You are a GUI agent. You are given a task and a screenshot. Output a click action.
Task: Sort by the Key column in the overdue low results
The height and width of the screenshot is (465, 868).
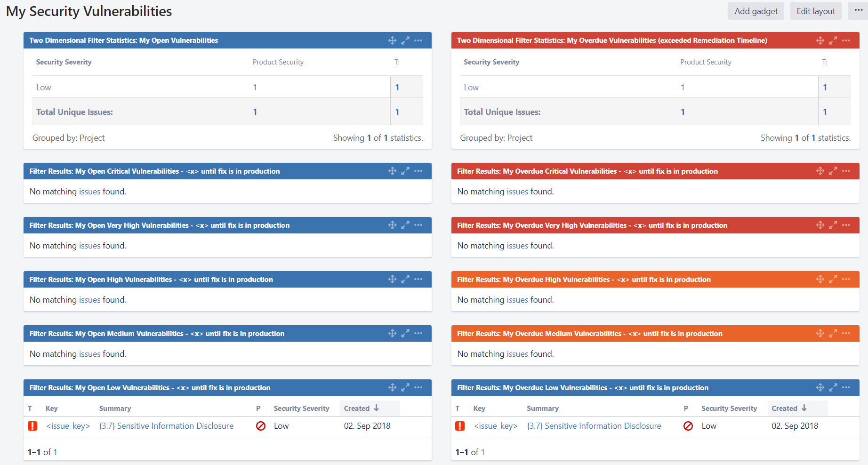pyautogui.click(x=479, y=408)
